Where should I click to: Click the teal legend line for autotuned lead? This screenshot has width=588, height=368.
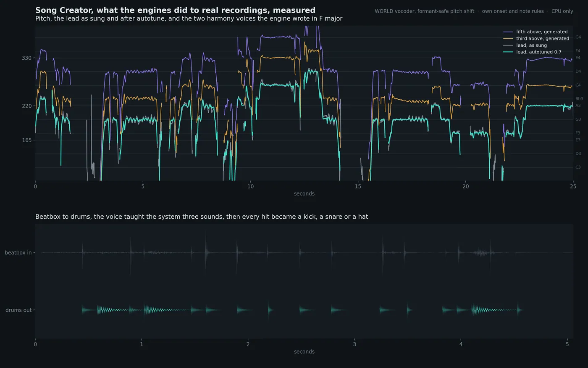508,52
